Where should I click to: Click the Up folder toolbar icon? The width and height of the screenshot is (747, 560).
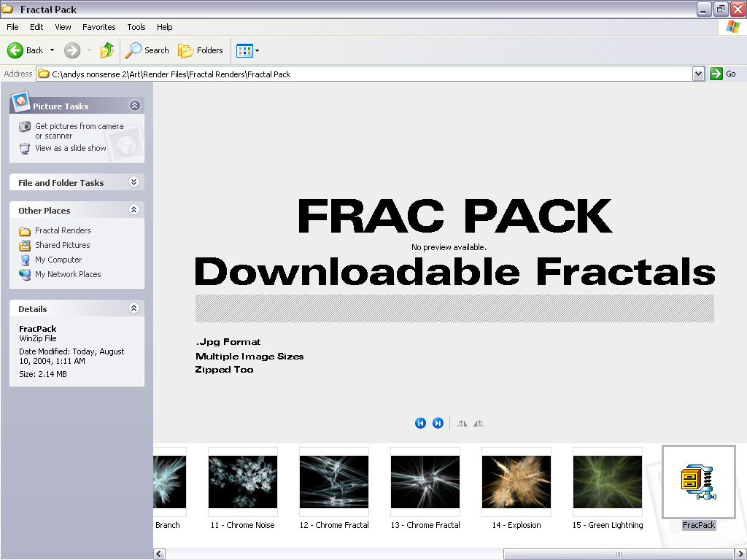click(x=106, y=50)
